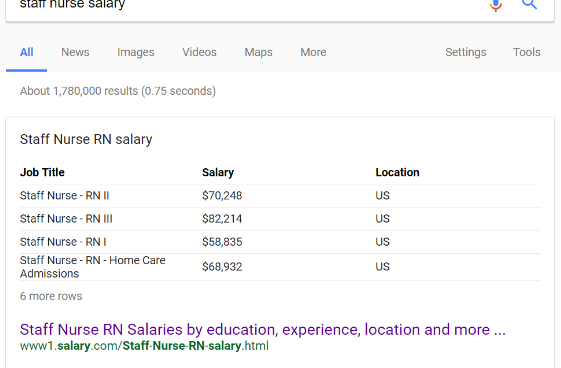Click the www1.salary.com green URL
561x368 pixels.
[144, 346]
